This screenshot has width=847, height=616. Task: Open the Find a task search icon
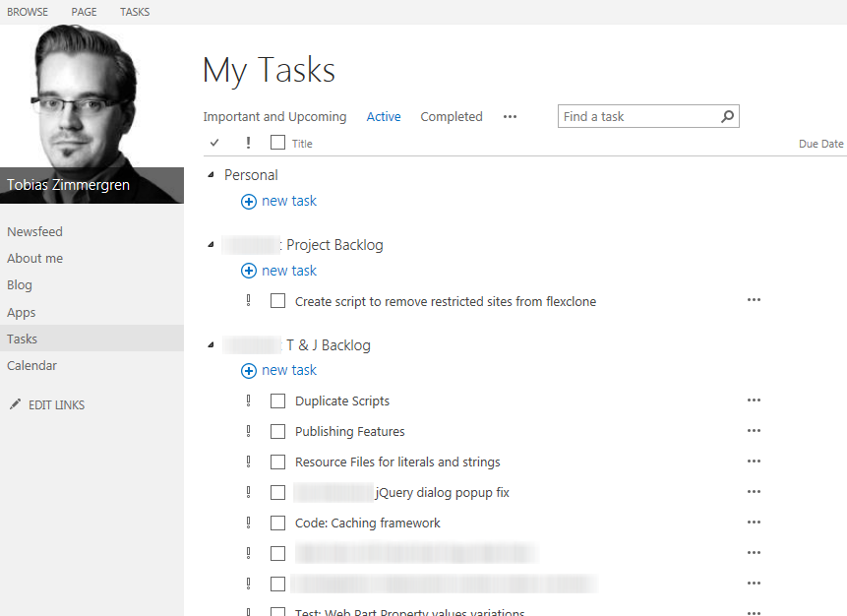tap(727, 115)
